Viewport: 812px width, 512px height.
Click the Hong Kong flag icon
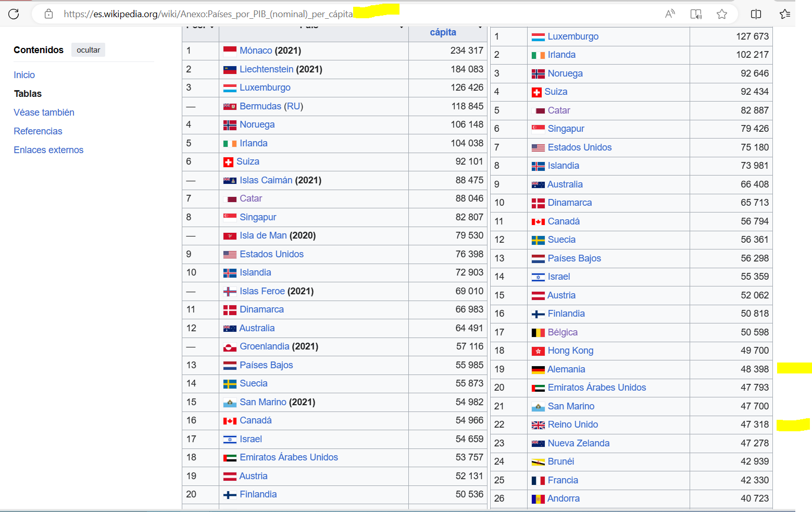coord(538,351)
